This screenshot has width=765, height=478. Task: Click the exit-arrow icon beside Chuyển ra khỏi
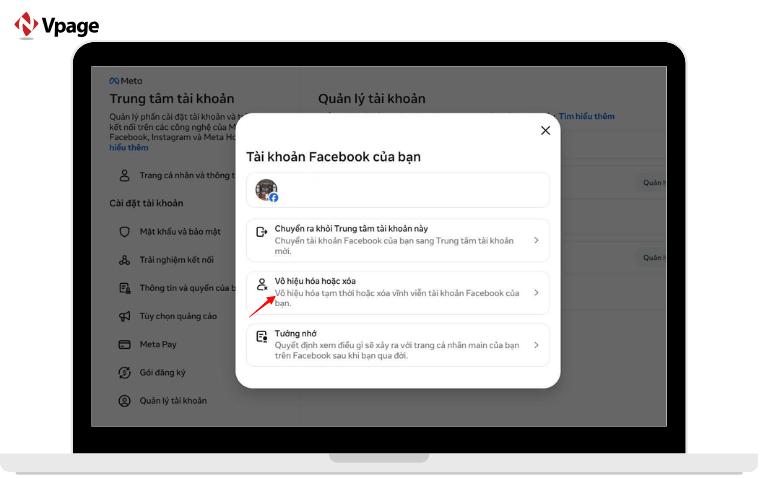coord(262,232)
